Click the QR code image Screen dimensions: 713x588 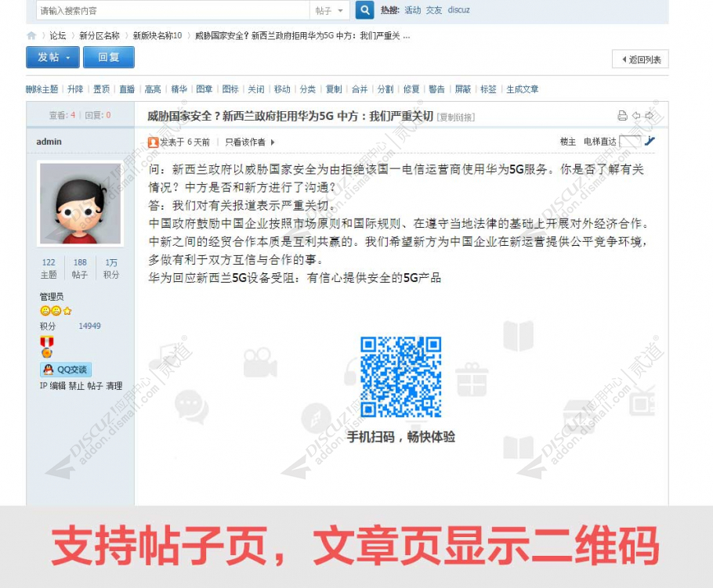400,377
